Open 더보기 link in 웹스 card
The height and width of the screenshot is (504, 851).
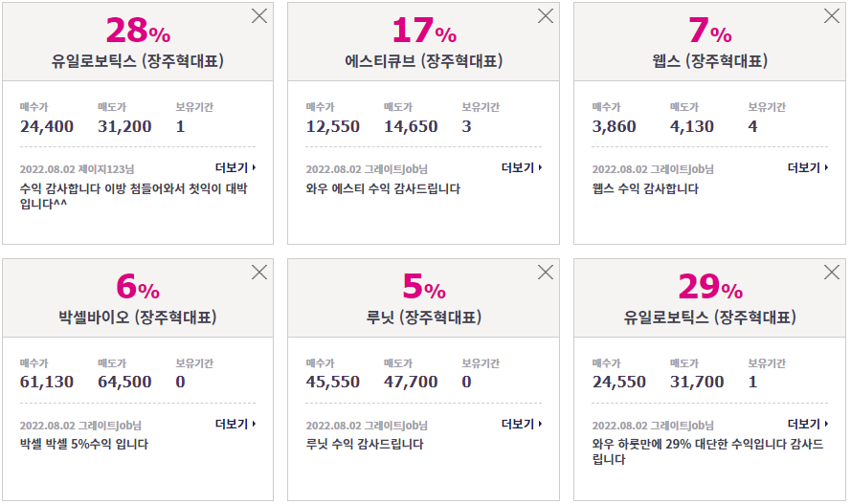(x=808, y=168)
